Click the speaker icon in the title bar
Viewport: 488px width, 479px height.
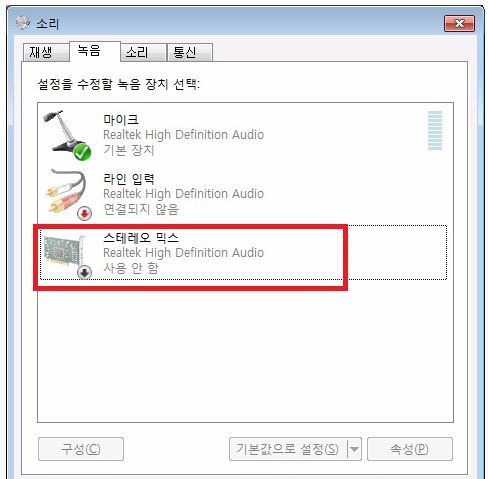click(x=23, y=23)
